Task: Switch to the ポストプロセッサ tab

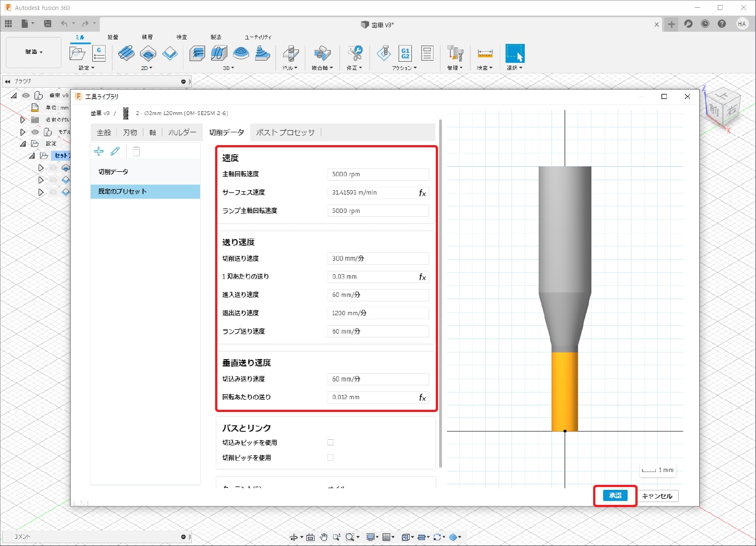Action: [285, 132]
